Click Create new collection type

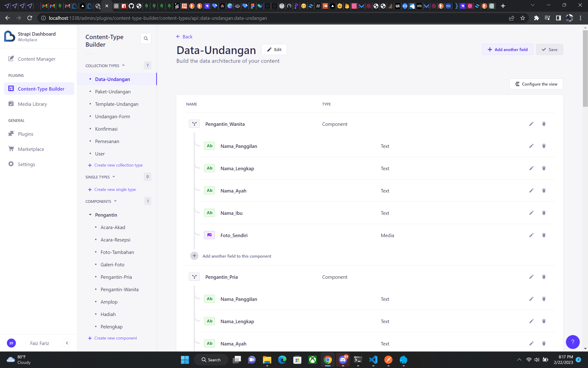pos(115,165)
